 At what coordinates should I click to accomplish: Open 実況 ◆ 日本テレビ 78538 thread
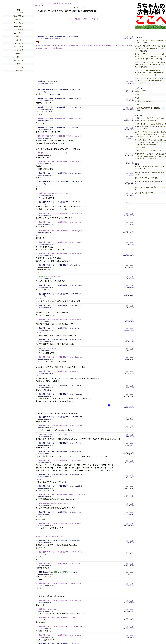point(144,193)
